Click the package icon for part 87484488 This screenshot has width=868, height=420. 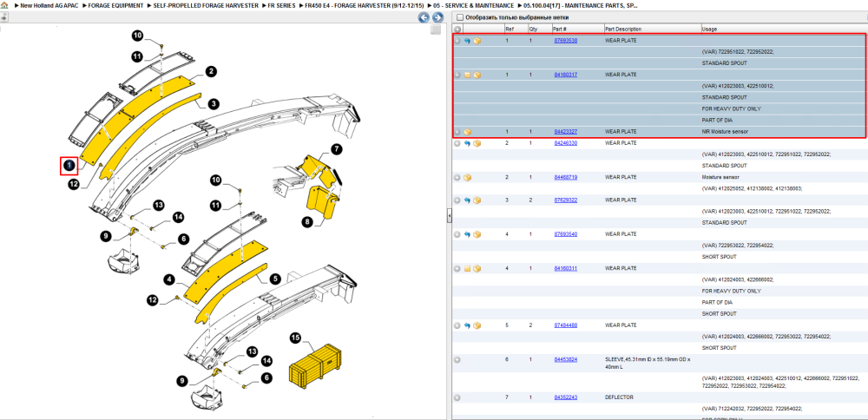click(477, 325)
